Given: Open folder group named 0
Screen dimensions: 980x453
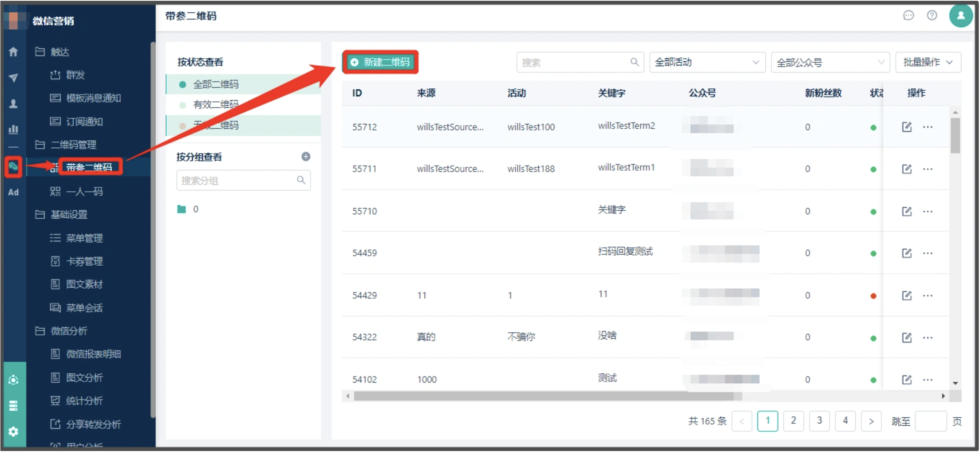Looking at the screenshot, I should 188,209.
